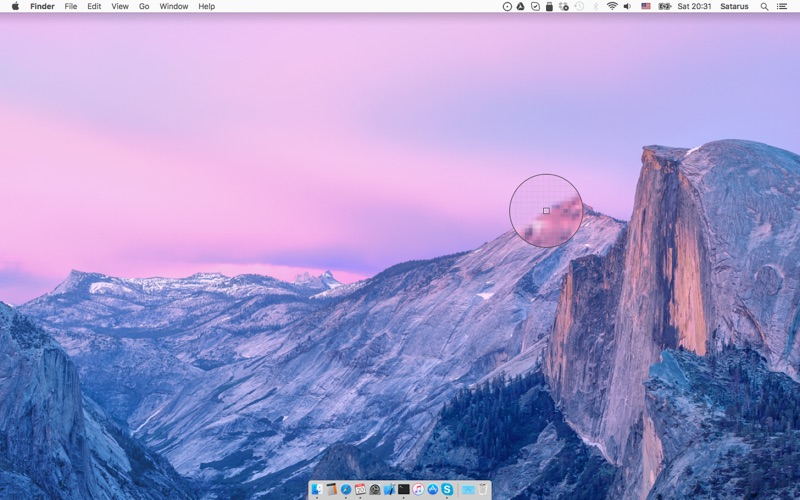Viewport: 800px width, 500px height.
Task: Open the battery status menu
Action: 664,7
